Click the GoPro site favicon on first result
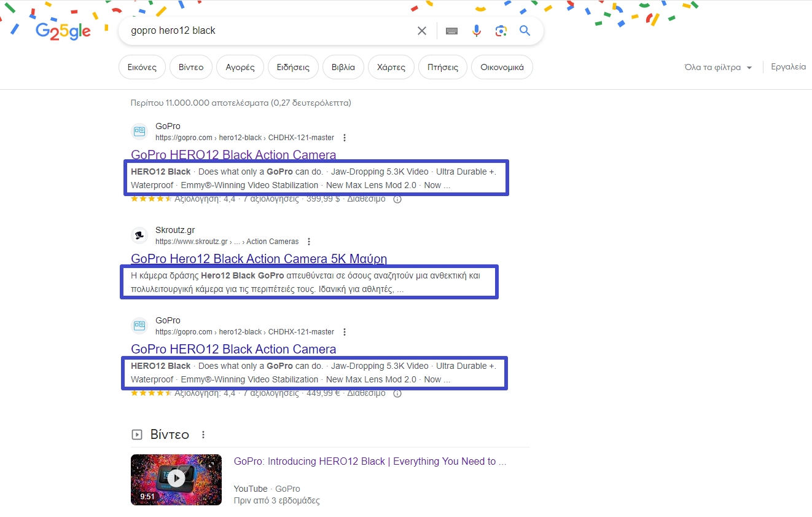Viewport: 812px width, 517px height. coord(139,131)
